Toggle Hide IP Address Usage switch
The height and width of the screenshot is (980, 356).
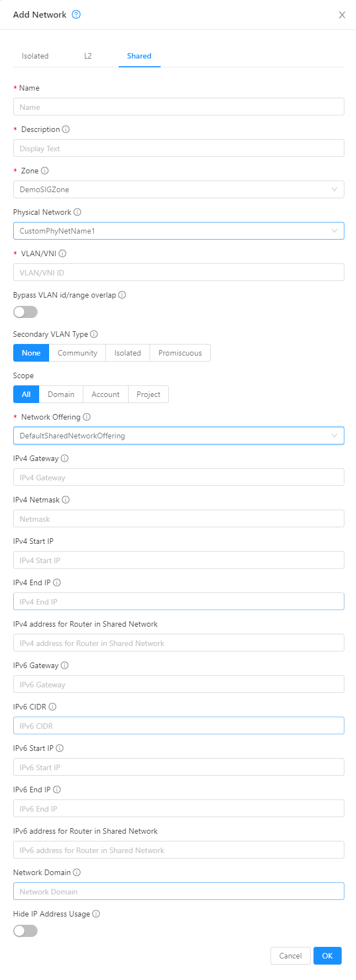point(25,931)
